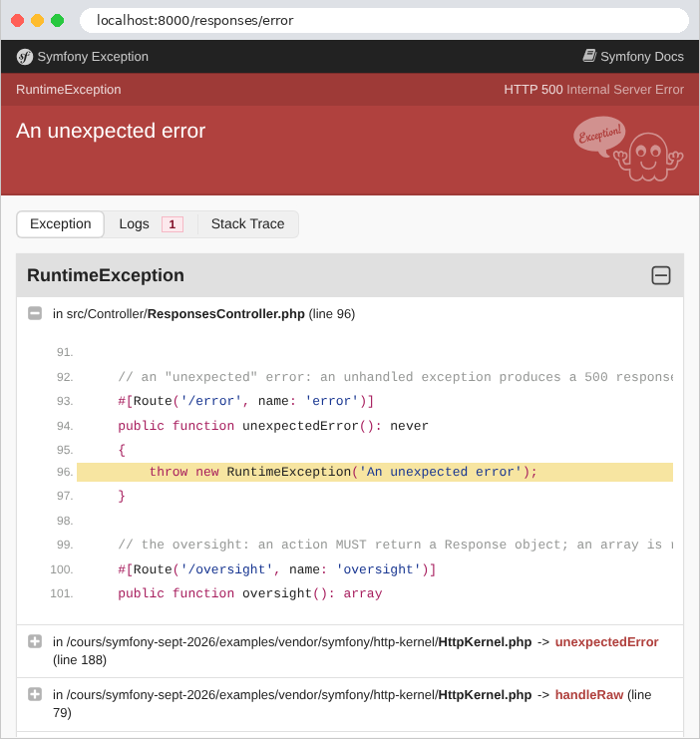Click the RuntimeException section heading

click(x=106, y=275)
